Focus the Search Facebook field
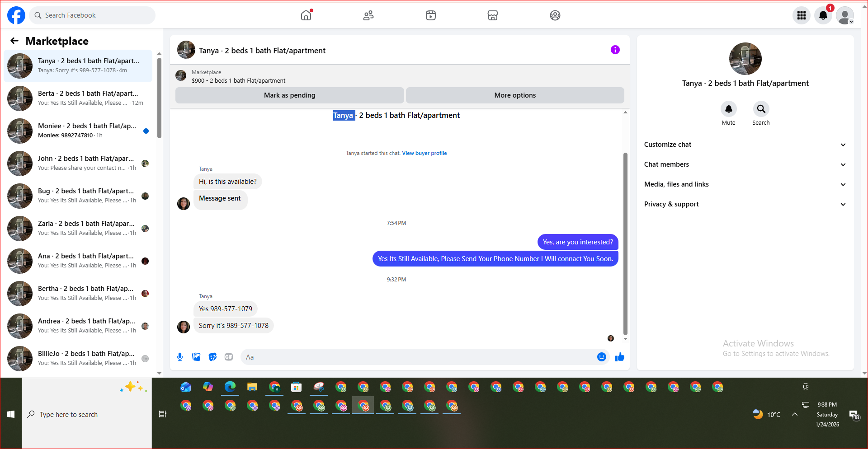Image resolution: width=868 pixels, height=449 pixels. pyautogui.click(x=93, y=15)
